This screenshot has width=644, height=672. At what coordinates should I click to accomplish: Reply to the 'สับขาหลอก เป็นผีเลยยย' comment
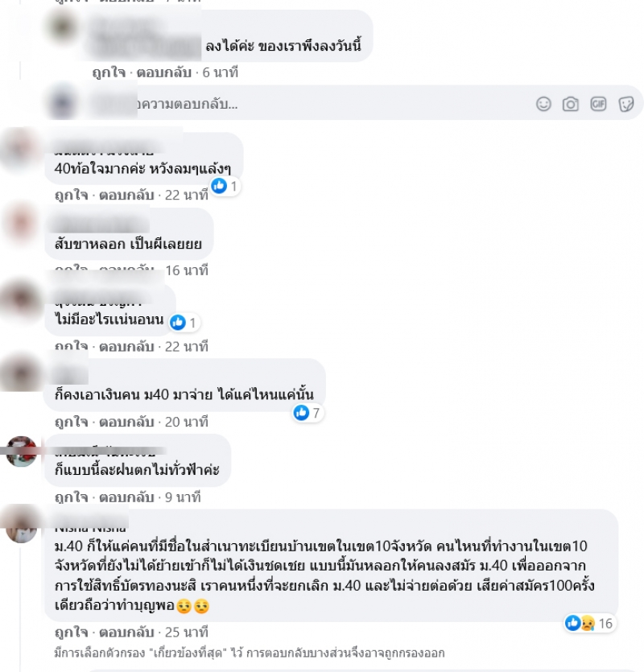coord(126,270)
